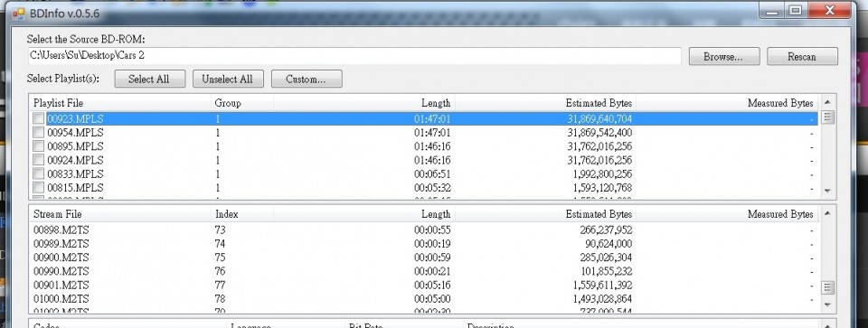This screenshot has width=868, height=328.
Task: Click stream size value 266,237,952
Action: [x=606, y=230]
